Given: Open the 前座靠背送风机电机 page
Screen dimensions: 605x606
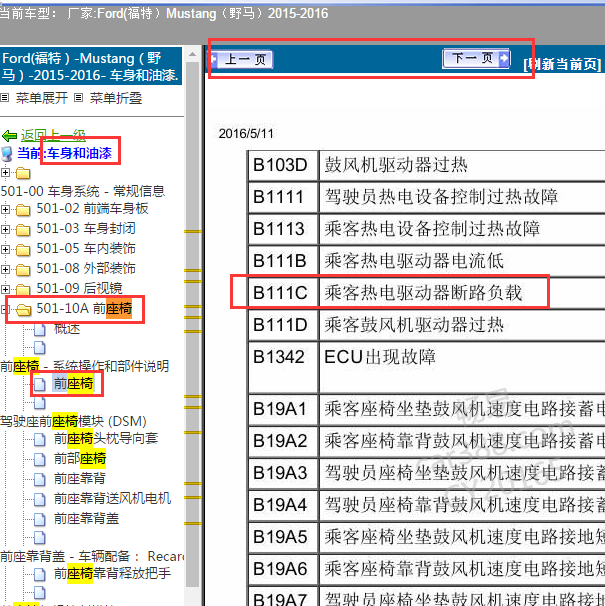Looking at the screenshot, I should click(112, 498).
